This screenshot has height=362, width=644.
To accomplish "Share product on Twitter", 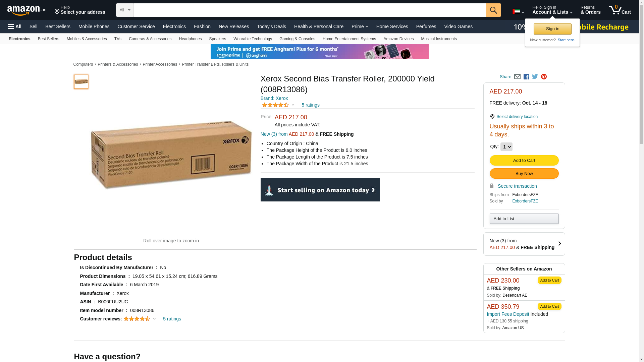I will (535, 77).
